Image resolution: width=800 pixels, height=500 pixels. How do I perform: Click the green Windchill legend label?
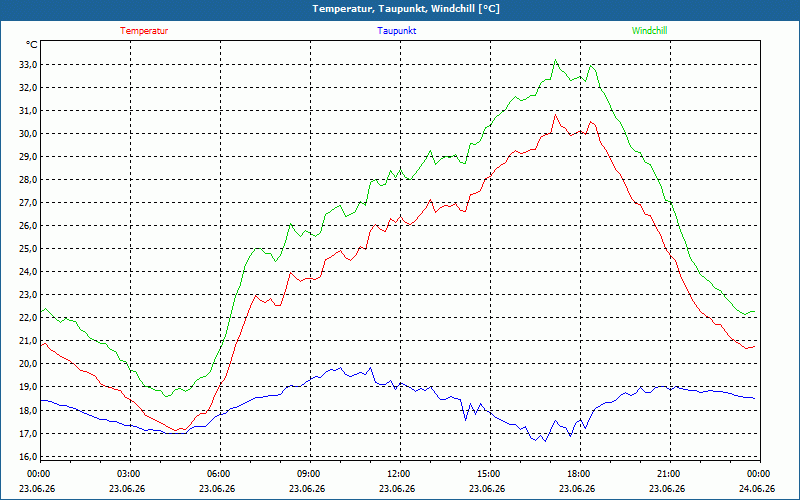[x=649, y=31]
